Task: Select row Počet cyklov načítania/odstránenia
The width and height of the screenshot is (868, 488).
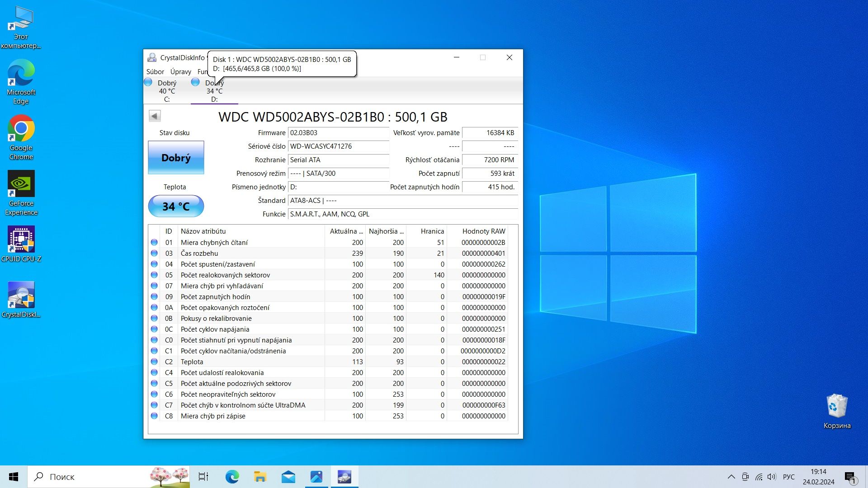Action: [x=328, y=351]
